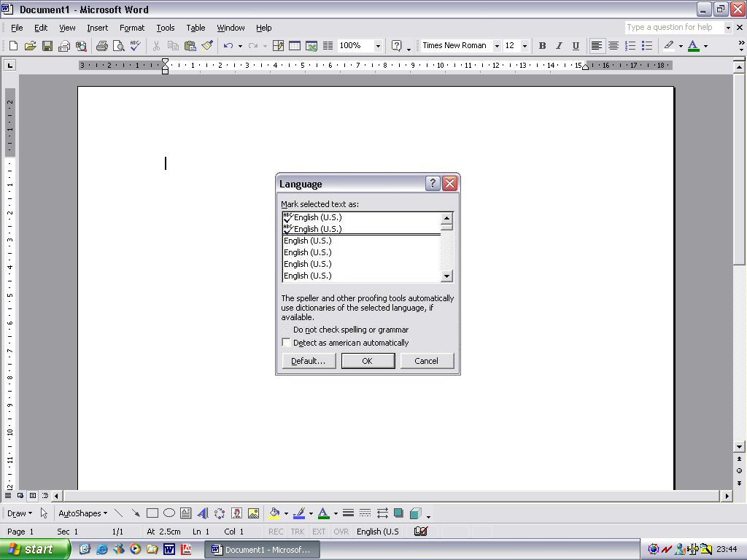
Task: Toggle TRK track changes in status bar
Action: (x=298, y=532)
